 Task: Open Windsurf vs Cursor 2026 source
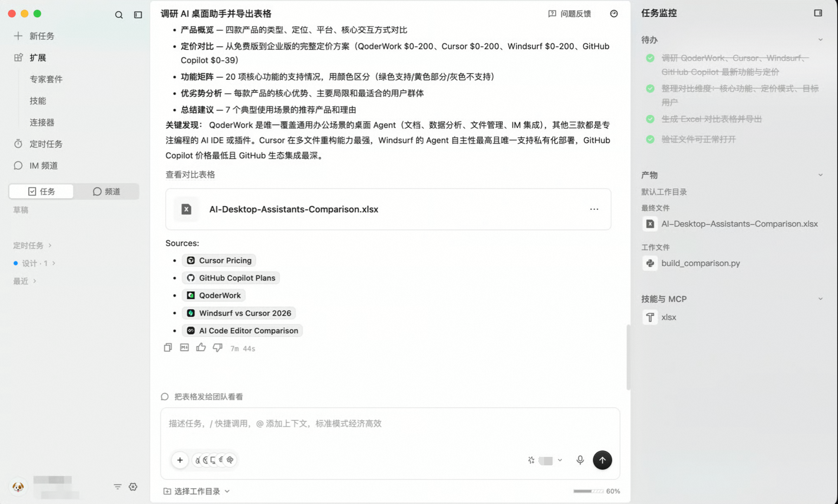click(x=239, y=313)
